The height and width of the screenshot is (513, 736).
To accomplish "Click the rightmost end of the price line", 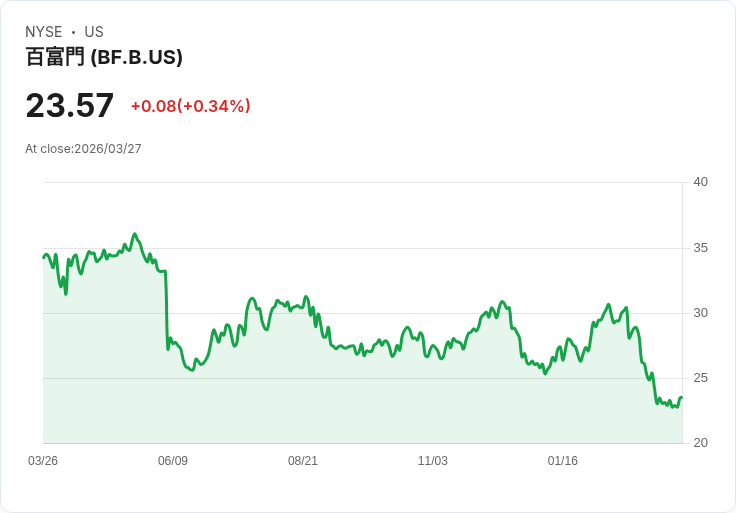I will (681, 398).
